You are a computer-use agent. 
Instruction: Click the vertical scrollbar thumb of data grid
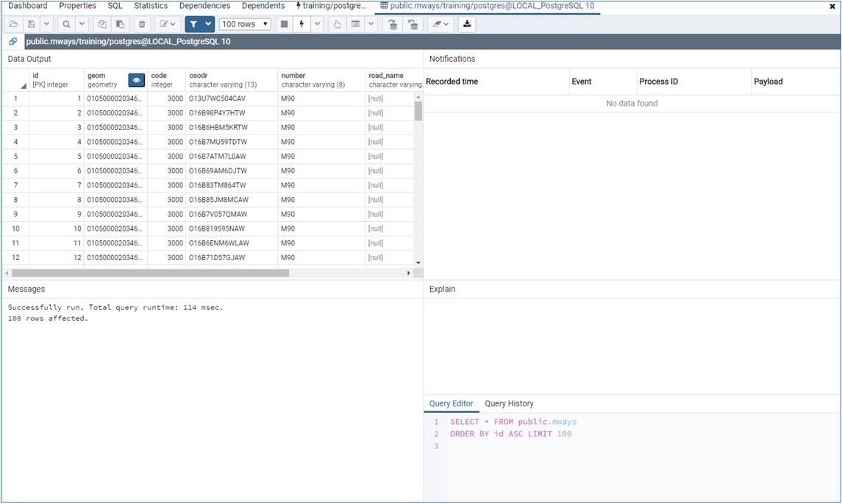[x=418, y=110]
